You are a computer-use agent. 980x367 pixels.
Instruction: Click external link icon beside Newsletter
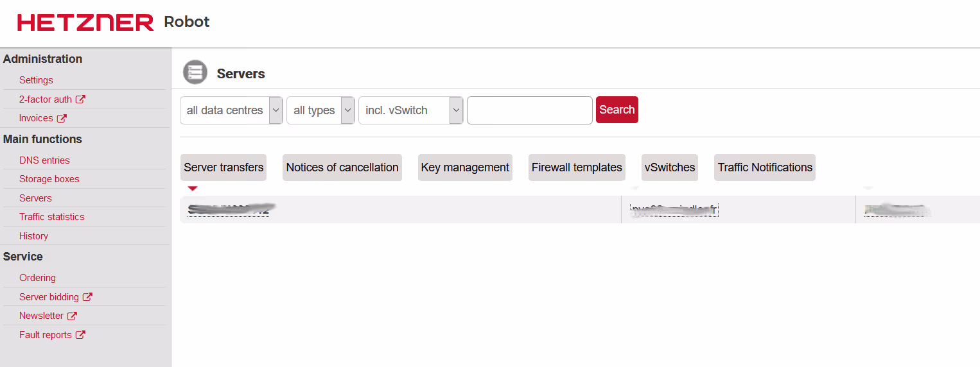(x=72, y=316)
